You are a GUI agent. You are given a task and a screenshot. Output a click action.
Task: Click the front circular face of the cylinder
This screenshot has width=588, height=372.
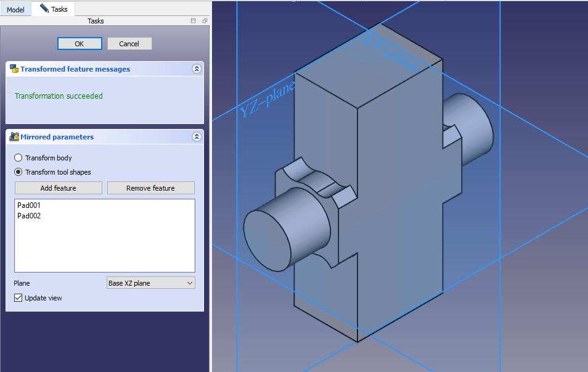[x=267, y=236]
